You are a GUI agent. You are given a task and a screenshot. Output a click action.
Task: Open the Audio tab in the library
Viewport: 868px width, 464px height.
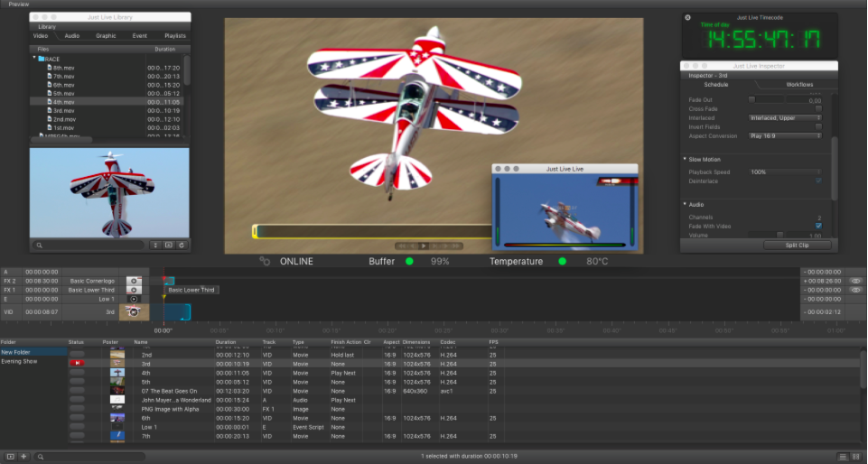[72, 36]
